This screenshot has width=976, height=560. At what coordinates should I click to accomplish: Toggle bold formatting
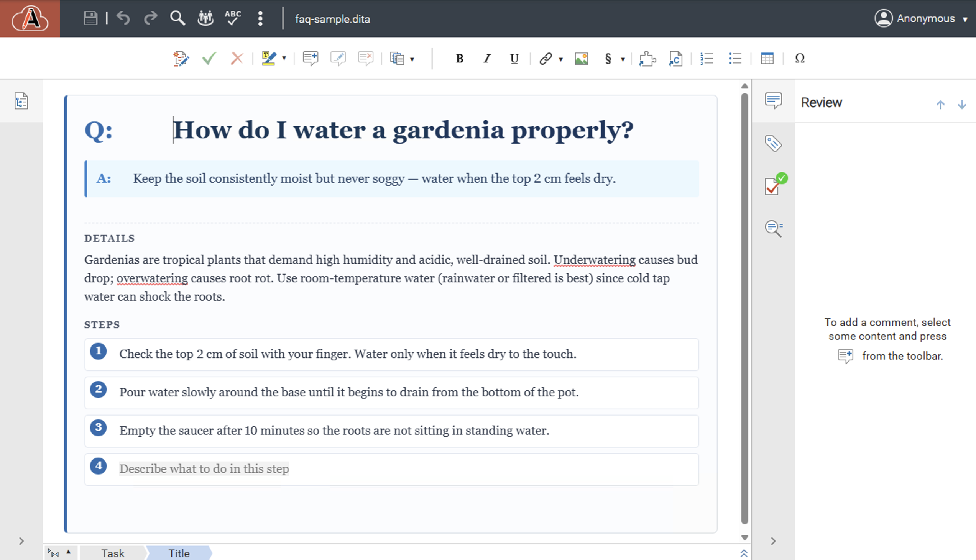460,59
